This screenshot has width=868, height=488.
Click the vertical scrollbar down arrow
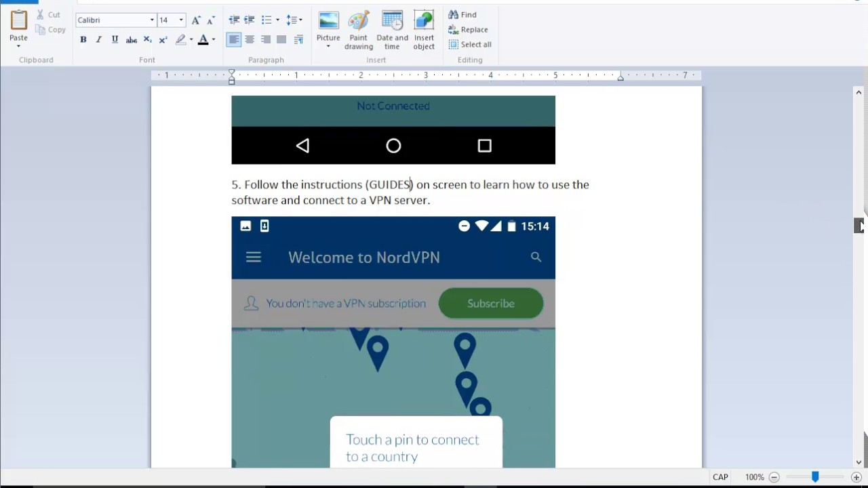click(859, 462)
